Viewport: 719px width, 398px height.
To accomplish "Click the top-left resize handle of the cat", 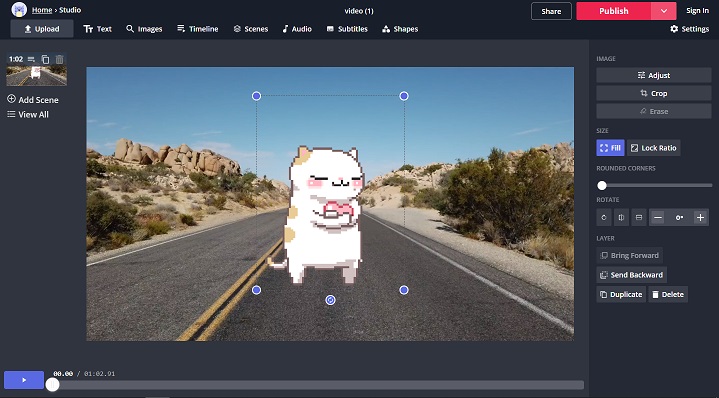I will point(256,96).
